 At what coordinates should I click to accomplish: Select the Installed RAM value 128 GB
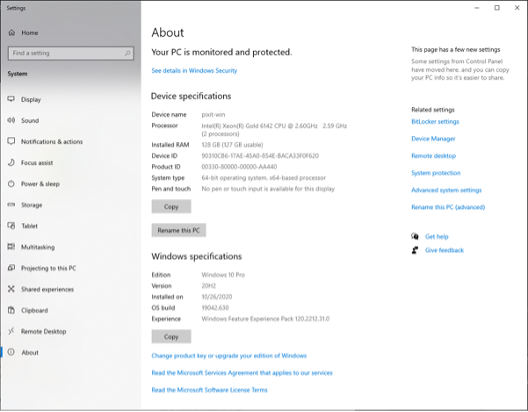pos(232,145)
